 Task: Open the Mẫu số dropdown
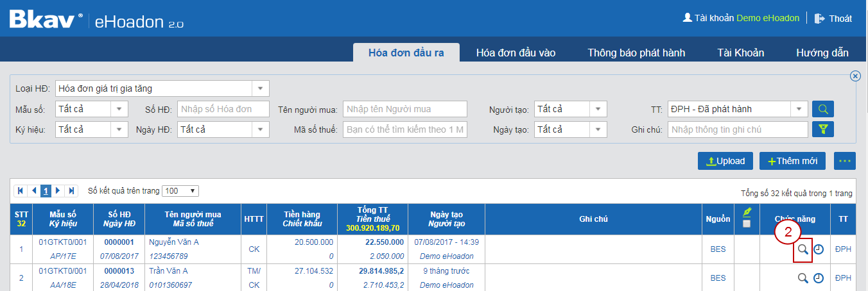point(119,109)
